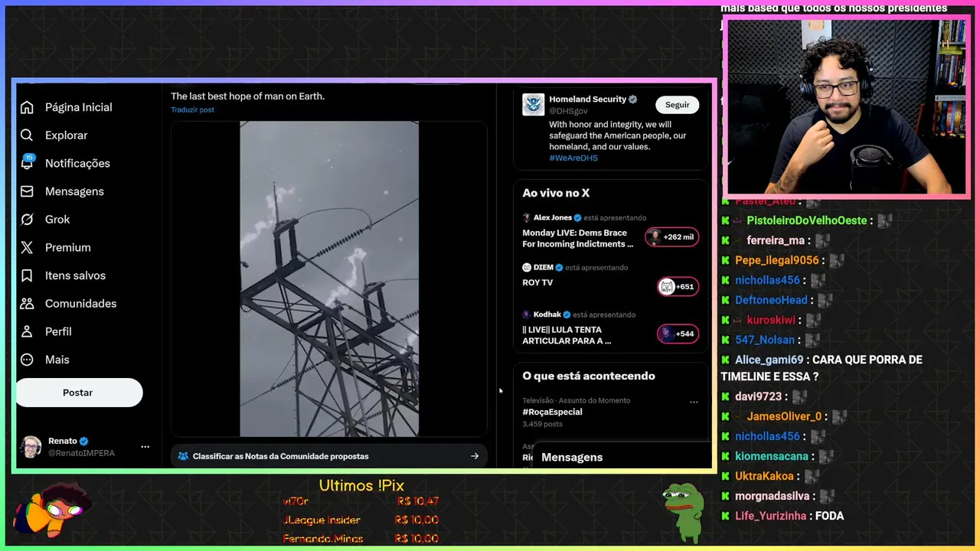Click Ultimos !Pix heading
Image resolution: width=980 pixels, height=551 pixels.
(361, 486)
